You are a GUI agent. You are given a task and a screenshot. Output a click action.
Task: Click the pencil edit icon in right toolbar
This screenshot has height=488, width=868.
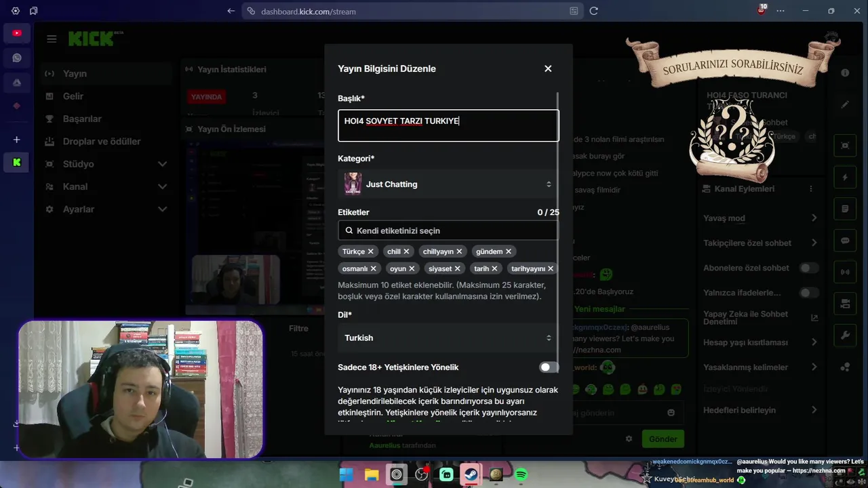tap(845, 104)
